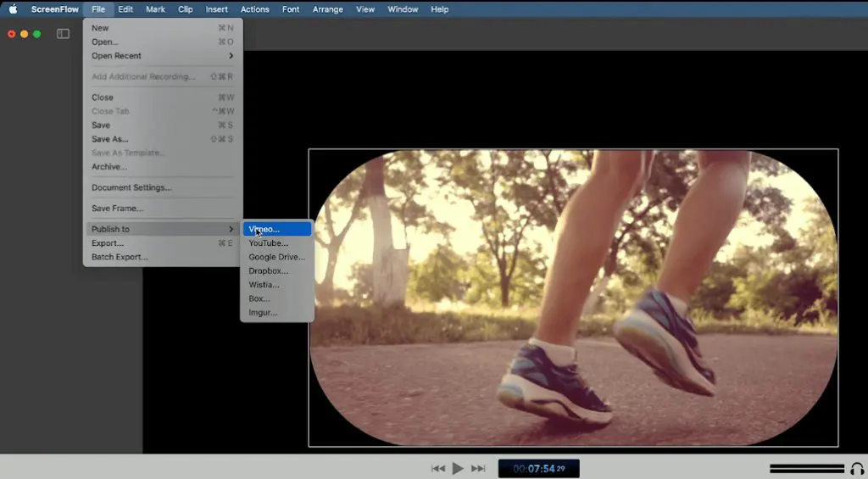
Task: Click the yellow minimize window button
Action: [25, 34]
